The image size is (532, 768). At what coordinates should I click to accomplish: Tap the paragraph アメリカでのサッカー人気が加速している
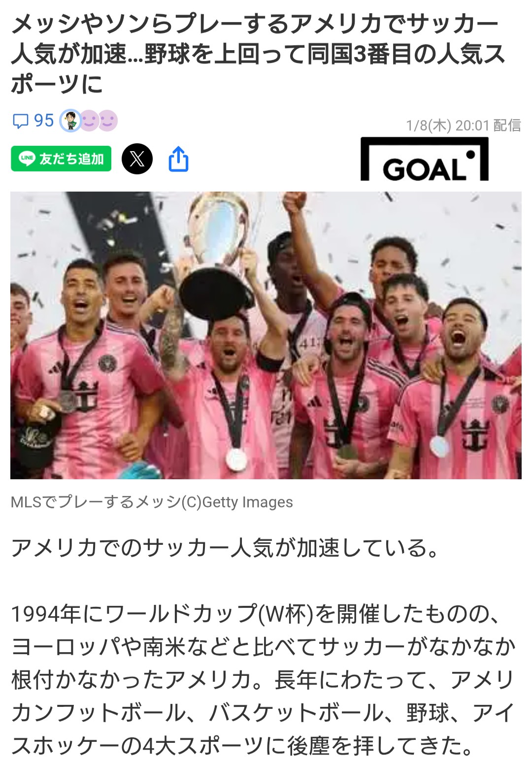225,548
